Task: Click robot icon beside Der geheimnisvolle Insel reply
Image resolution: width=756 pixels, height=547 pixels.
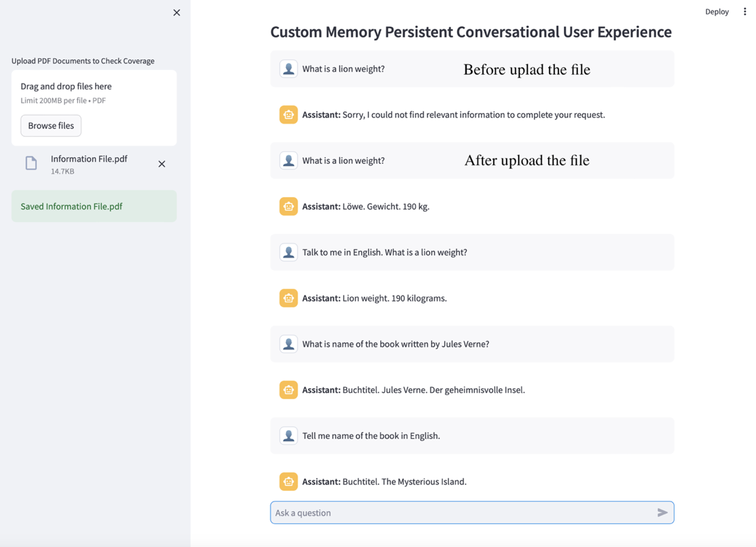Action: click(x=289, y=390)
